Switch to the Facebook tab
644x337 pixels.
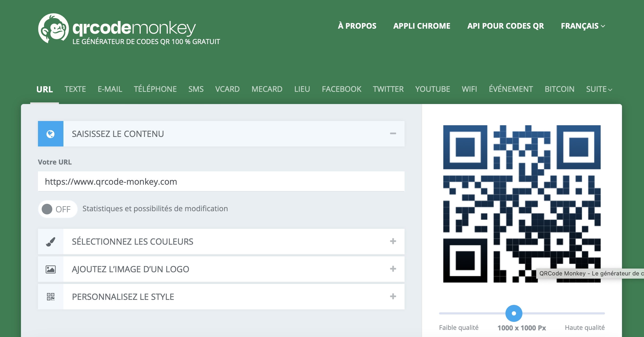click(342, 89)
